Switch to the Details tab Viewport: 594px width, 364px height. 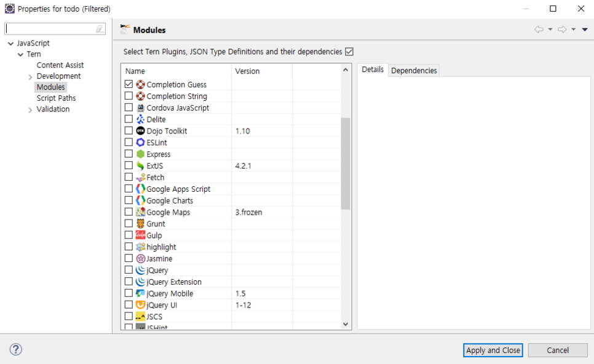point(373,69)
